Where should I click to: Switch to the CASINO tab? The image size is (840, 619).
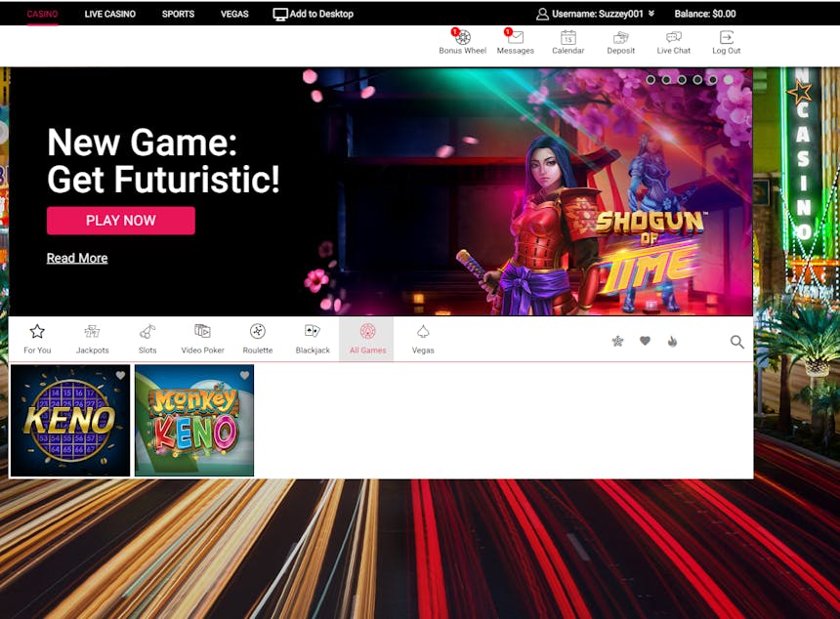[42, 14]
